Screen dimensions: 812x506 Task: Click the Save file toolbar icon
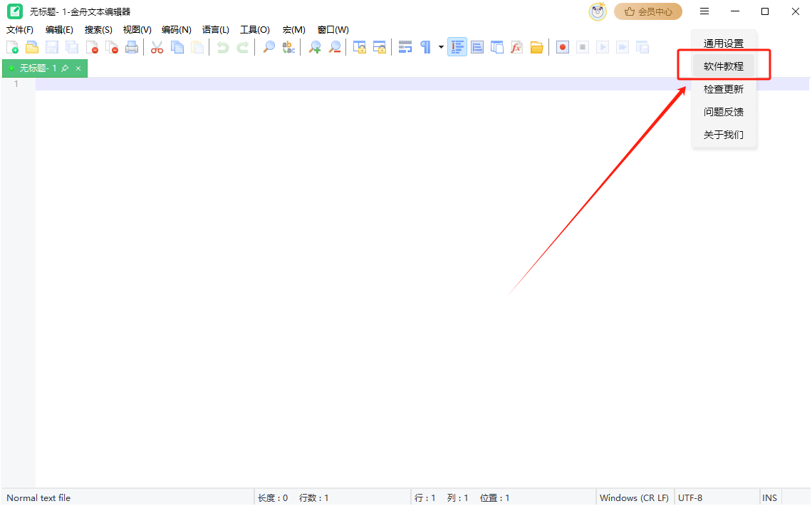[x=52, y=48]
